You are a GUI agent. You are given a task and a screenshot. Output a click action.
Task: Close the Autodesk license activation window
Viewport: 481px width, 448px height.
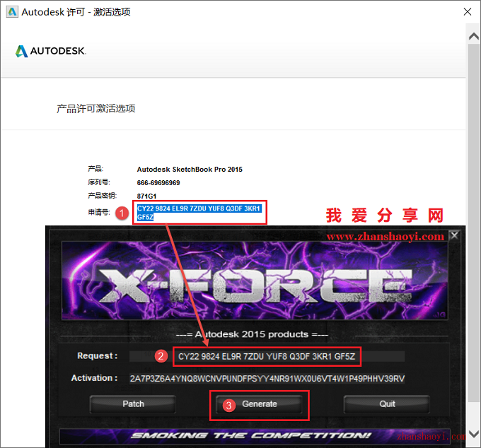[467, 12]
